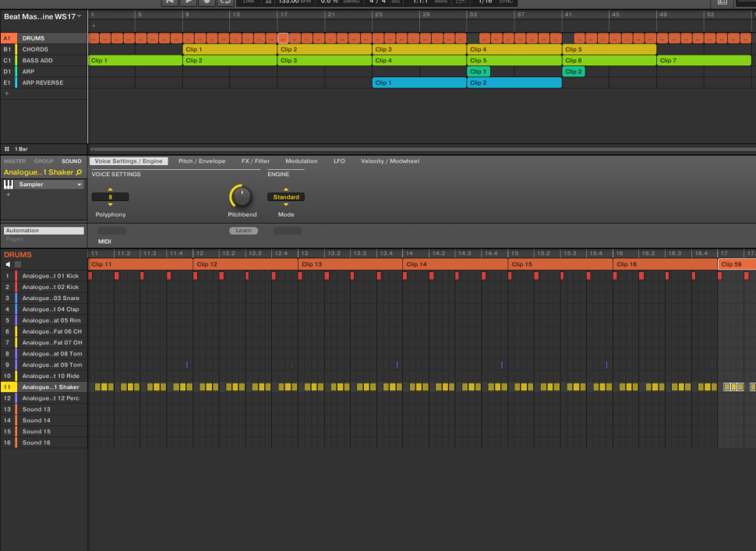Add a new group below ARP REVERSE
The height and width of the screenshot is (551, 756).
pyautogui.click(x=7, y=94)
